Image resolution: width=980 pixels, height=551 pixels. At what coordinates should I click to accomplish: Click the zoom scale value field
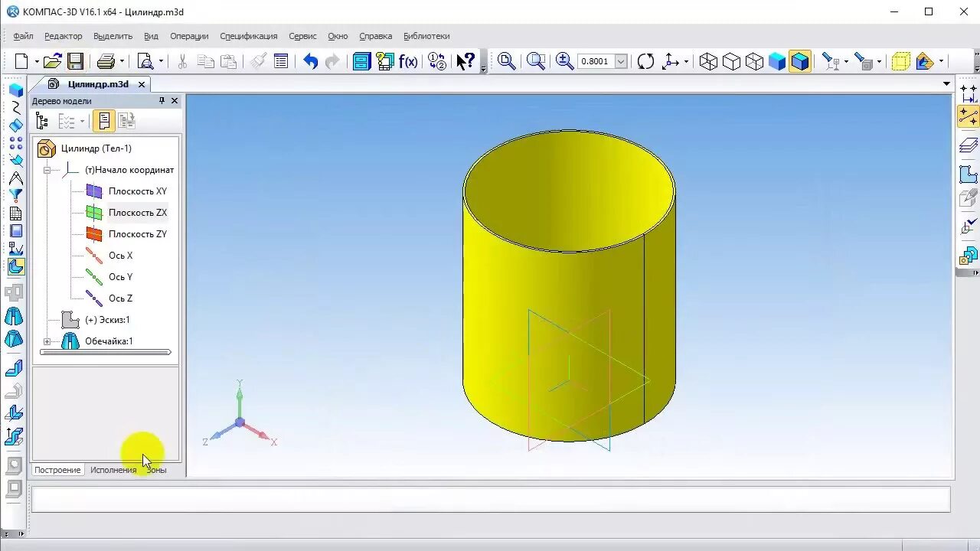tap(596, 62)
